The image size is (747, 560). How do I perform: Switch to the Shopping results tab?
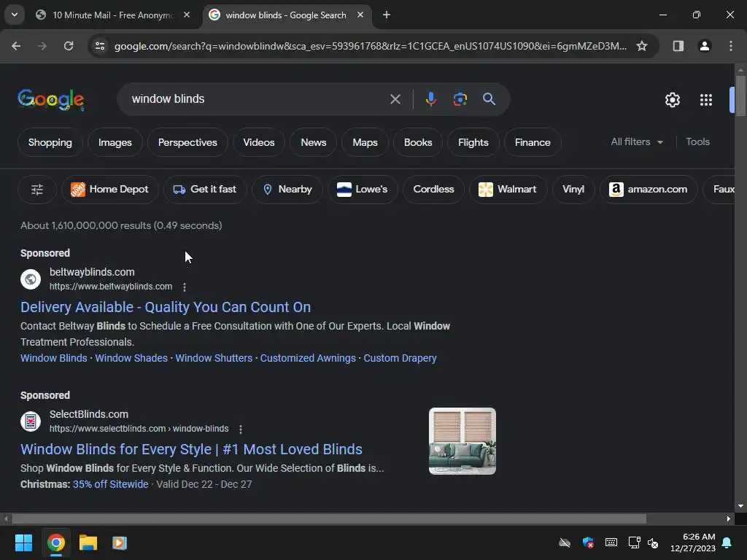point(50,142)
